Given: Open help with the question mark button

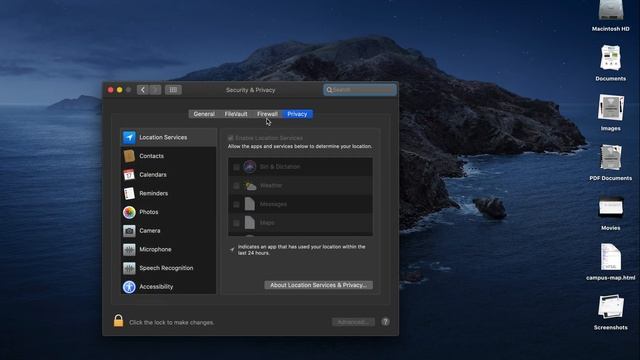Looking at the screenshot, I should pos(385,322).
